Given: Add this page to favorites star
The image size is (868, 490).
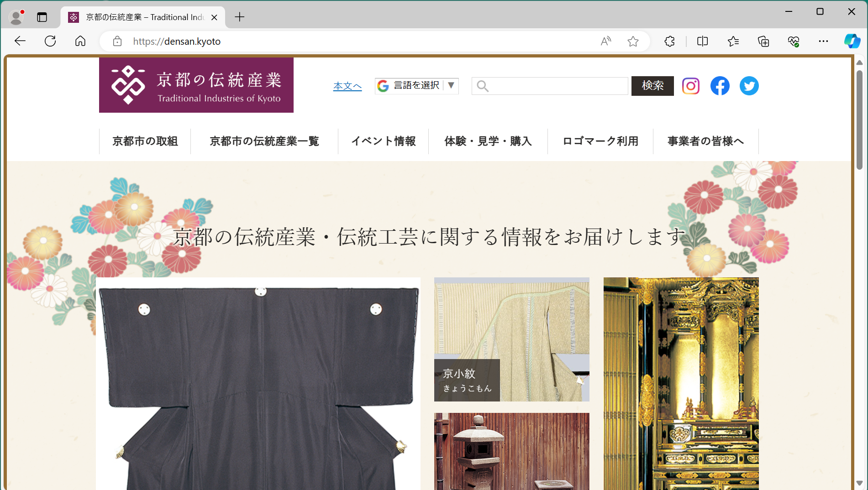Looking at the screenshot, I should (633, 42).
